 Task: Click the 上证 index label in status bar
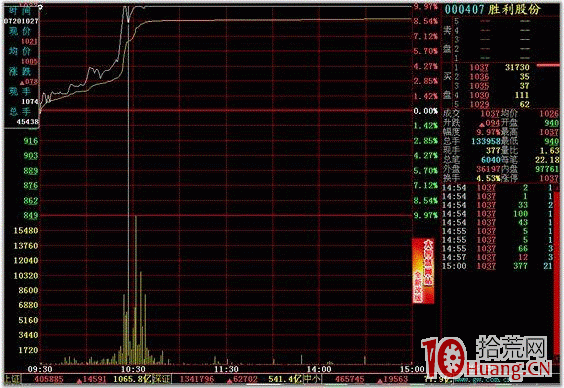(x=13, y=379)
